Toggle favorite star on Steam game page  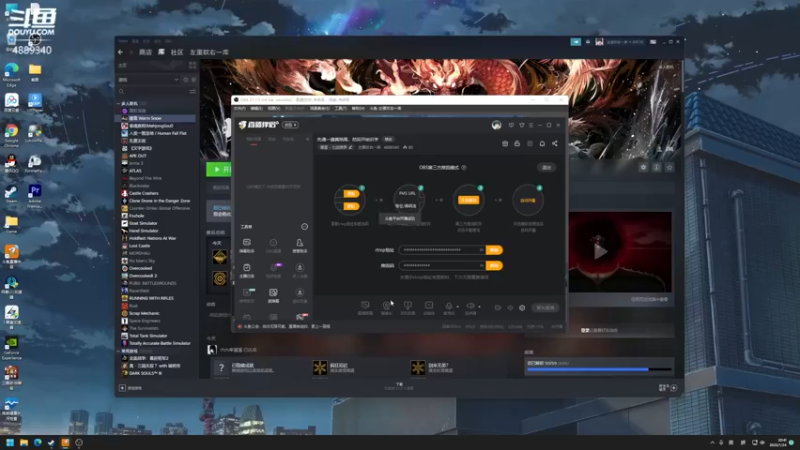[669, 167]
